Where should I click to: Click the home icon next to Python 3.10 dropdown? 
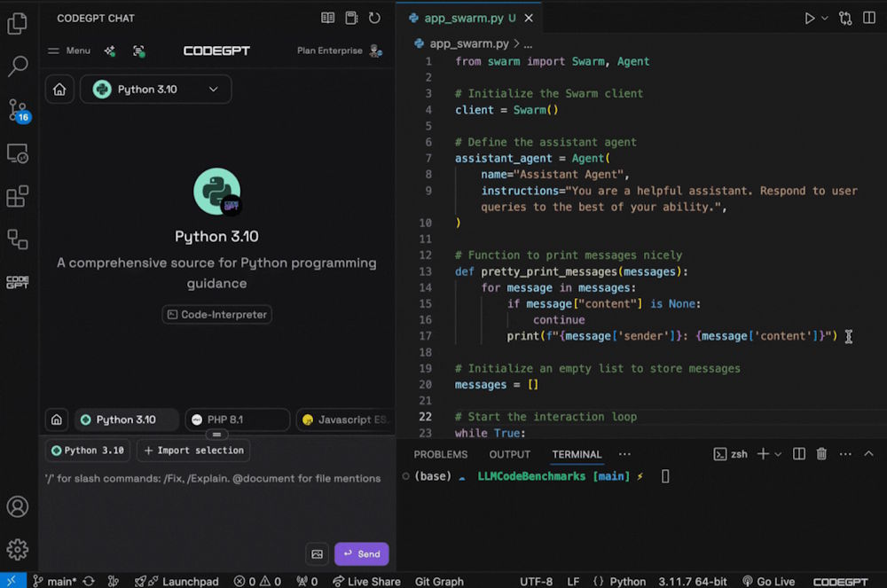point(59,90)
